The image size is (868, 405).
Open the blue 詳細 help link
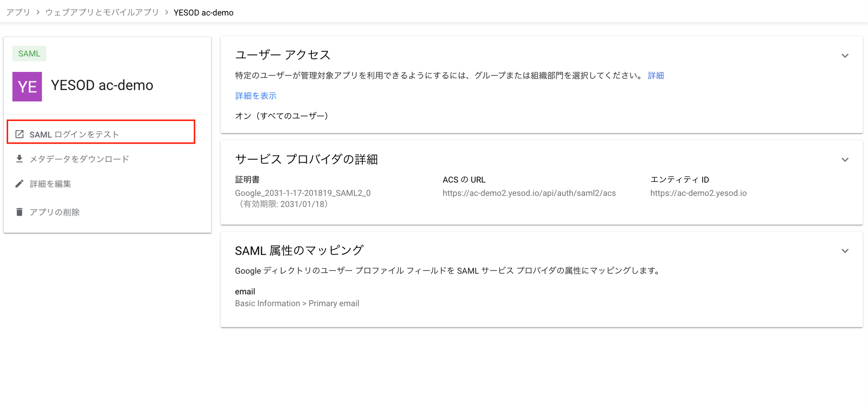click(x=656, y=75)
